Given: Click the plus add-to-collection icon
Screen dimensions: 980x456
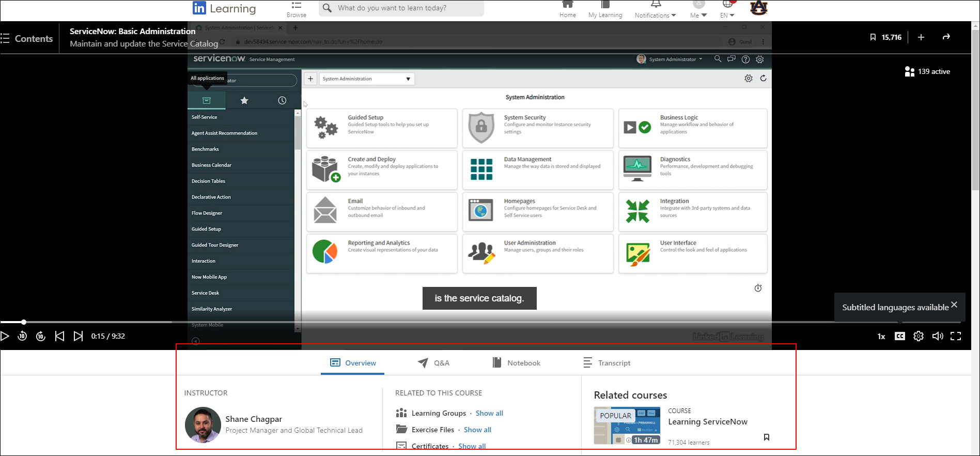Looking at the screenshot, I should [x=921, y=37].
